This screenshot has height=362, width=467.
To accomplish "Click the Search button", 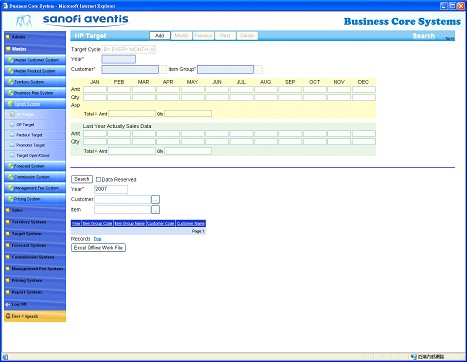I will 82,179.
